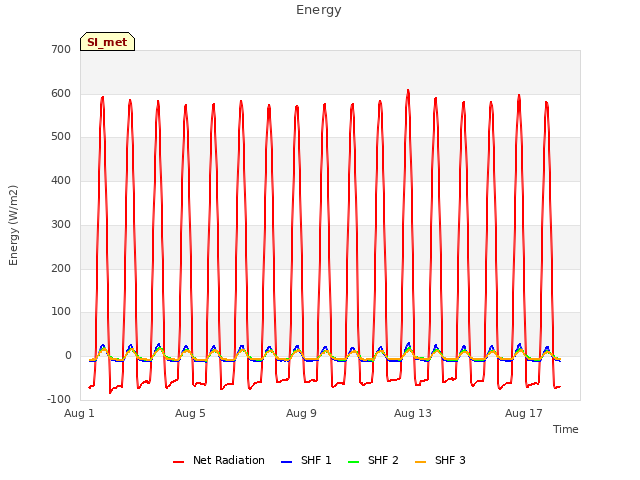Click the highest Net Radiation peak near Aug 13

[x=408, y=91]
